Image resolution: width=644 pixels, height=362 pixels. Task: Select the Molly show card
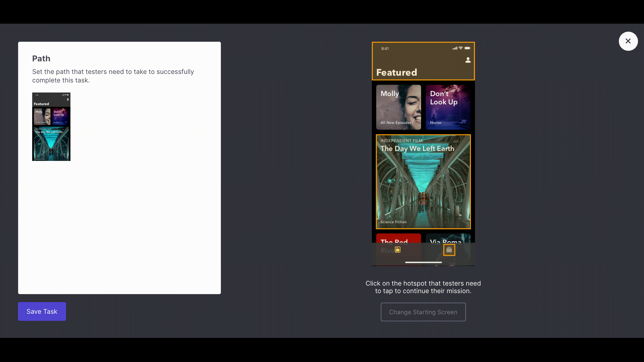pos(398,107)
